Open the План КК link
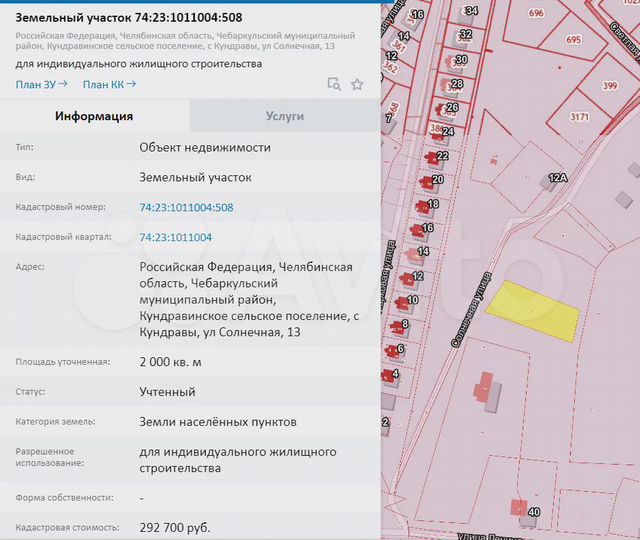The image size is (640, 540). [x=108, y=85]
